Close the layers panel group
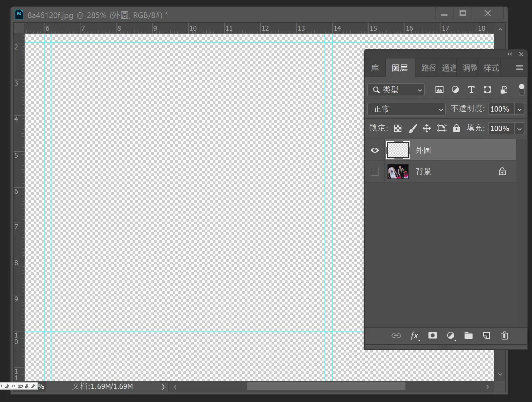 point(521,54)
